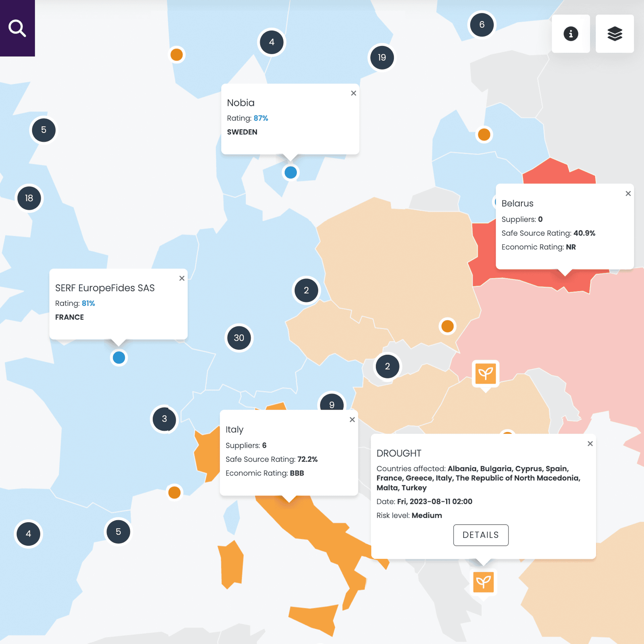The image size is (644, 644).
Task: Expand the cluster marked 5 above the 18 cluster
Action: coord(44,130)
